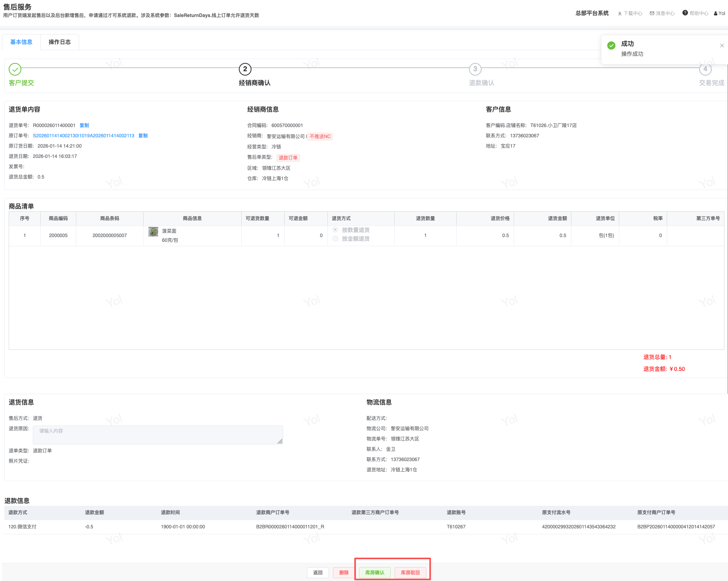Select the 按金额退货 radio option

335,239
